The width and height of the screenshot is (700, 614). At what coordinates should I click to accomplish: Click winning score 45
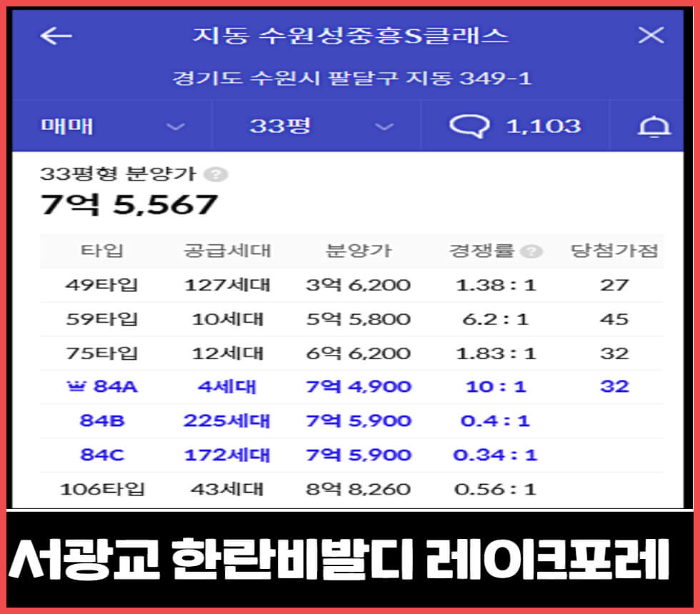point(614,319)
